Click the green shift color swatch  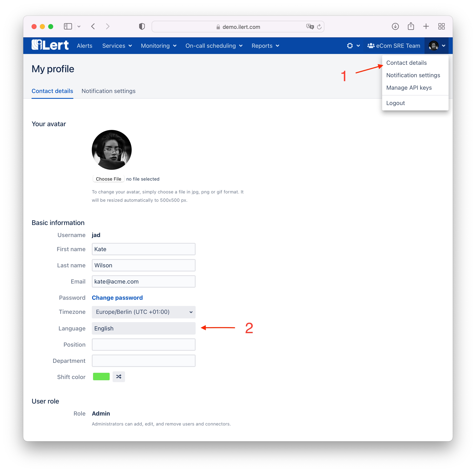click(101, 377)
